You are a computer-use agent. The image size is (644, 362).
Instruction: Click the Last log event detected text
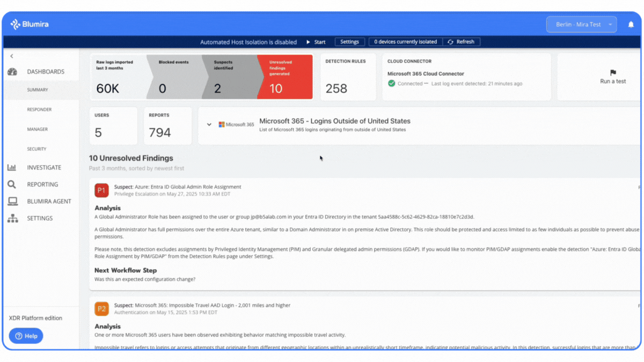(x=477, y=84)
